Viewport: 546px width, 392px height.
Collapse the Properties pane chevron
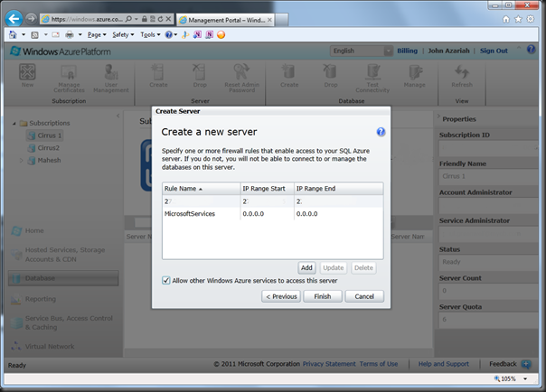(x=438, y=116)
